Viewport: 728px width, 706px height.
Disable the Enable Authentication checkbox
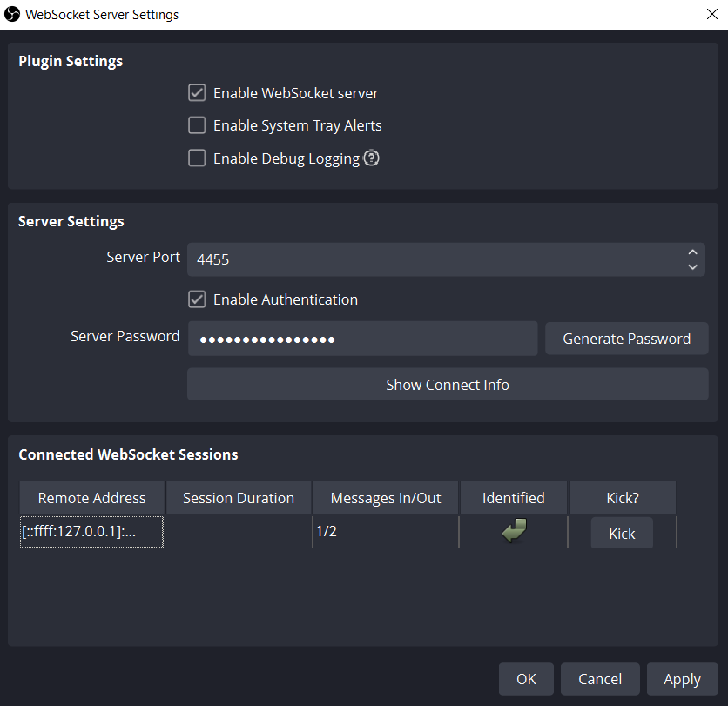[x=197, y=299]
